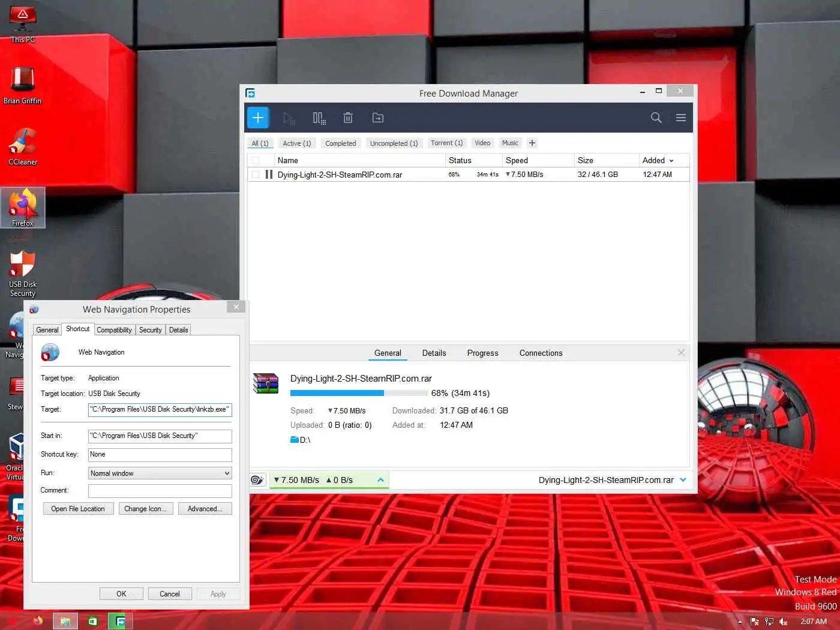Click Free Download Manager taskbar icon
The height and width of the screenshot is (630, 840).
tap(121, 621)
